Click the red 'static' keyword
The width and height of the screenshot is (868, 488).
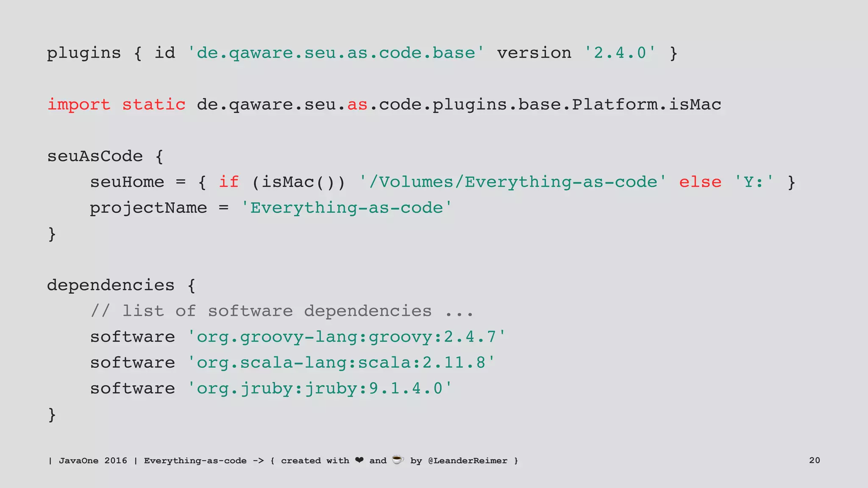point(154,104)
